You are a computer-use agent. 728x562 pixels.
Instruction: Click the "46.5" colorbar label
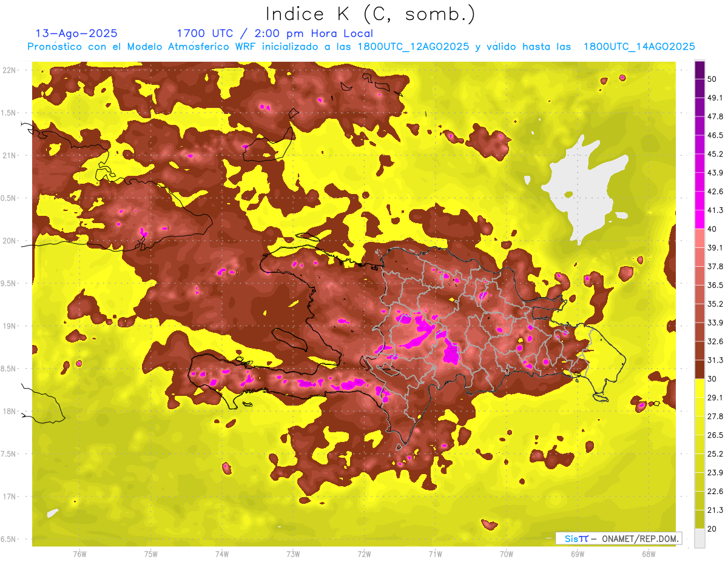click(x=715, y=135)
